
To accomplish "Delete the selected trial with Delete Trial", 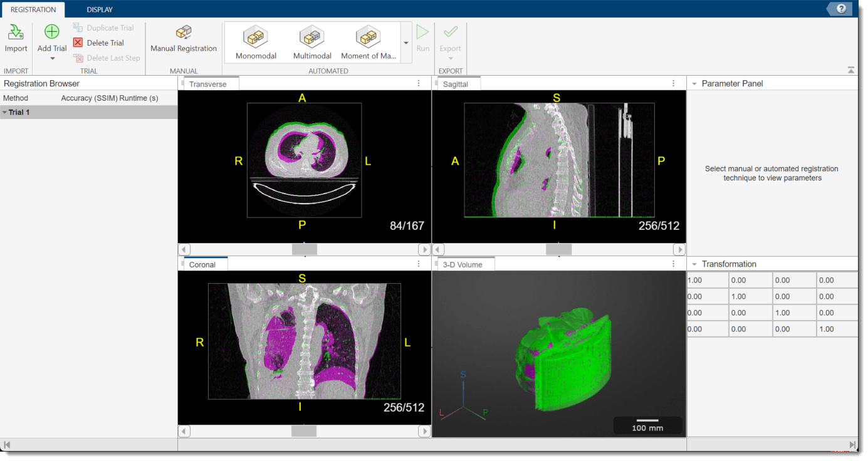I will (x=98, y=43).
